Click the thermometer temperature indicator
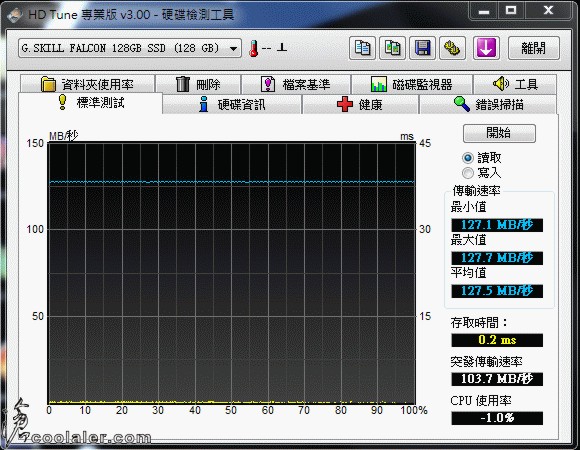This screenshot has width=580, height=450. point(253,48)
